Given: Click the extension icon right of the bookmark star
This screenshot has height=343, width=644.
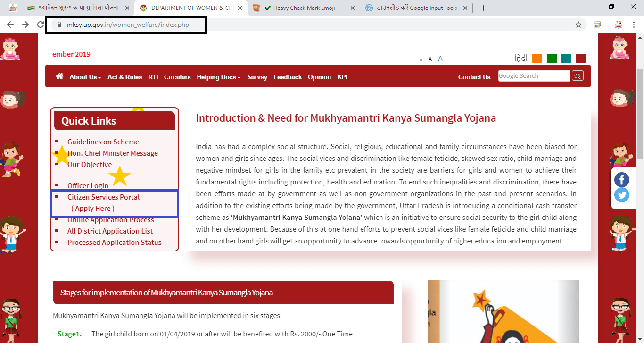Looking at the screenshot, I should pyautogui.click(x=597, y=25).
